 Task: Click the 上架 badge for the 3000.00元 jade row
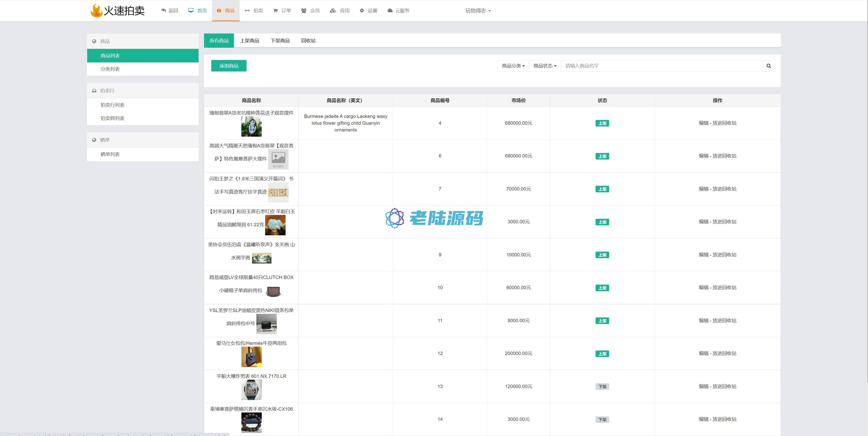[x=602, y=222]
